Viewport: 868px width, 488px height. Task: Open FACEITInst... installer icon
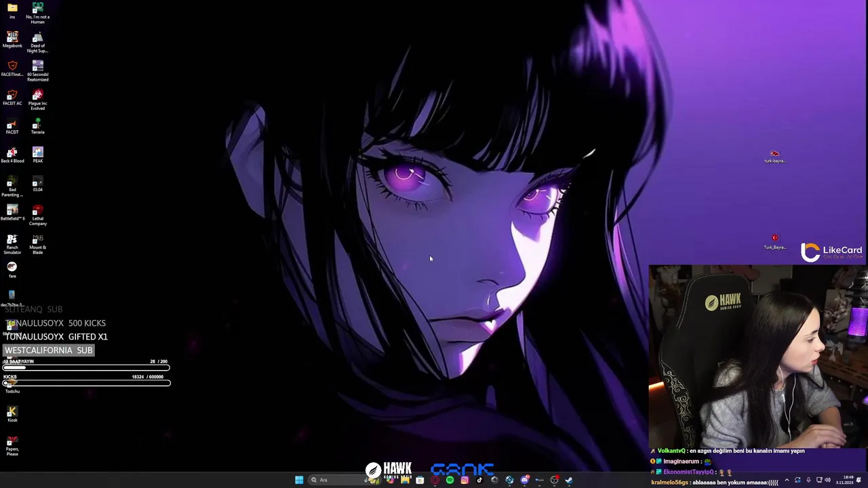click(x=12, y=68)
